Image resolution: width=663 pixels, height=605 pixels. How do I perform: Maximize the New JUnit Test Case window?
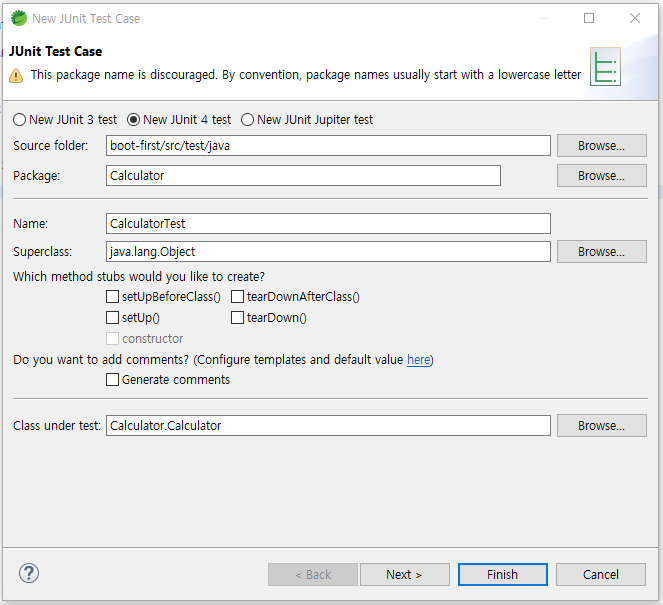coord(589,18)
